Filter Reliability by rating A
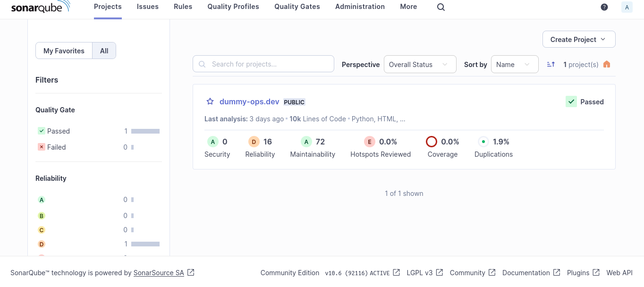 [99, 200]
